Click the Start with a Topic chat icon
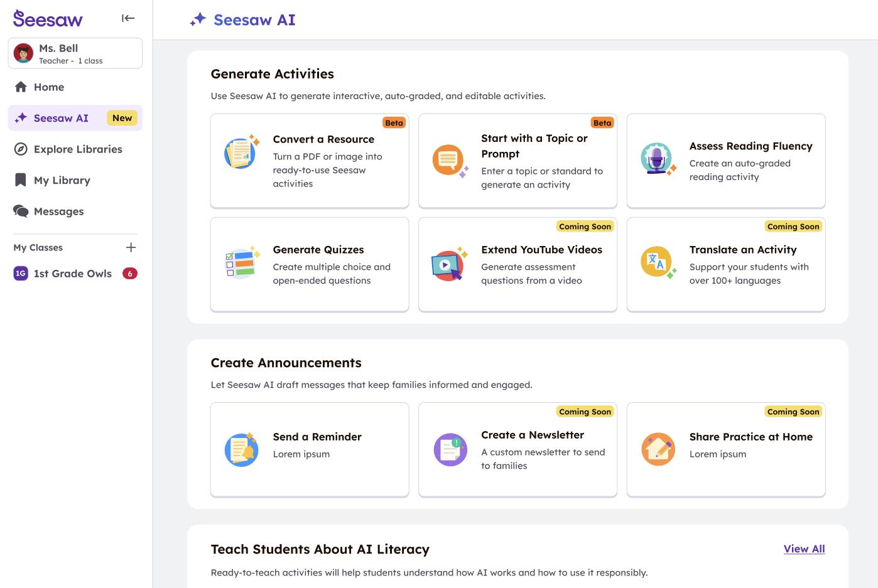This screenshot has height=588, width=878. 450,161
